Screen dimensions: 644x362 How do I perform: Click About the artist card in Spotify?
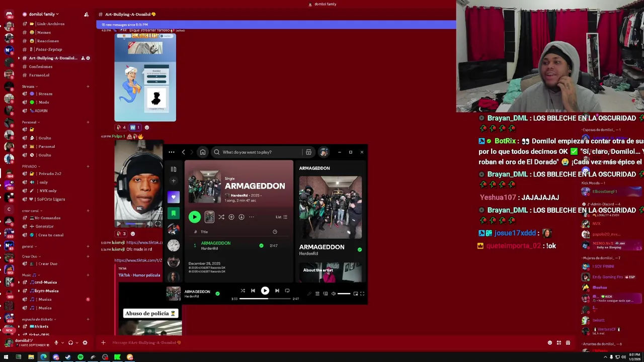click(x=331, y=272)
